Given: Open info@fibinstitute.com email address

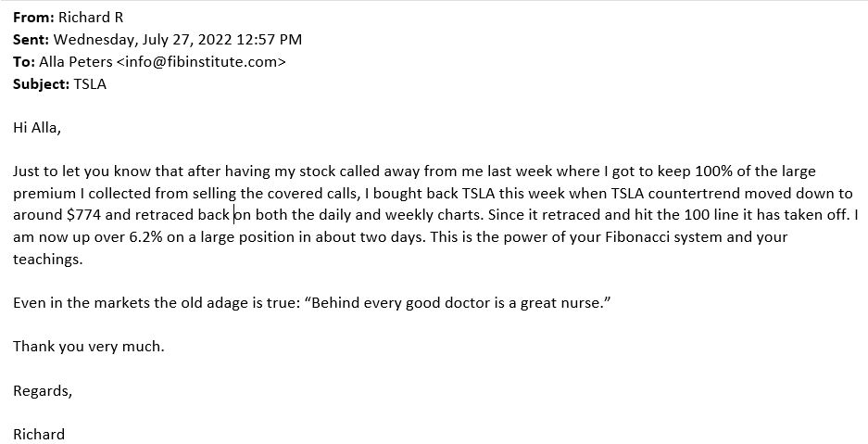Looking at the screenshot, I should (201, 62).
